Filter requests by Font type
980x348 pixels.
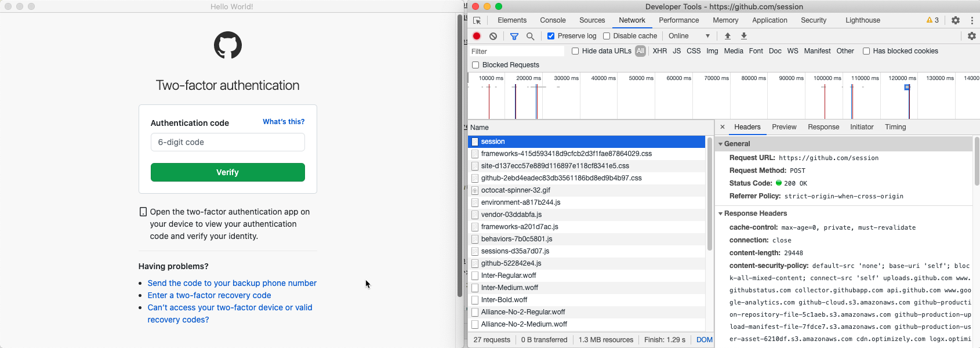tap(756, 51)
